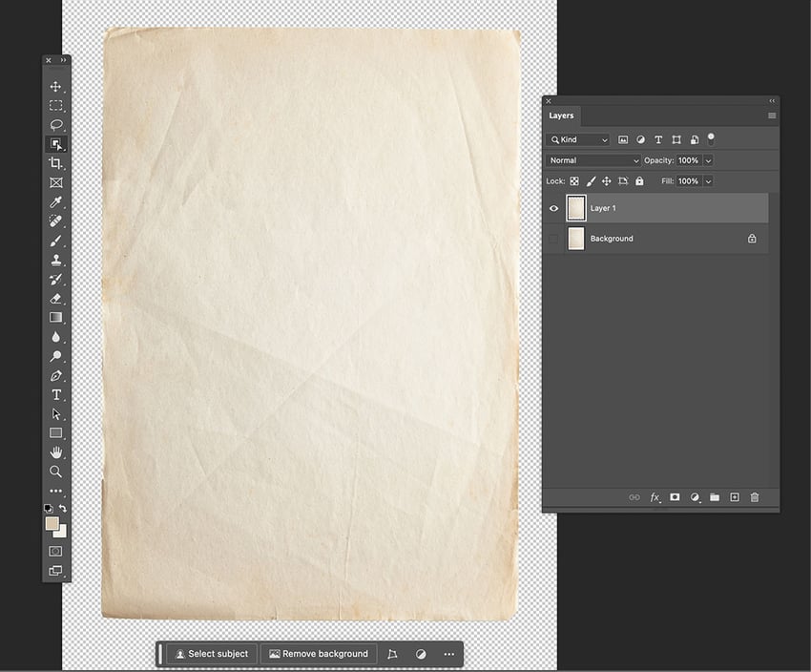
Task: Click the foreground color swatch
Action: 50,524
